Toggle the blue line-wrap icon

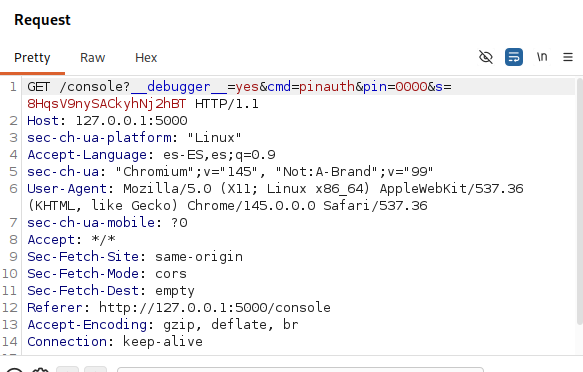click(514, 57)
